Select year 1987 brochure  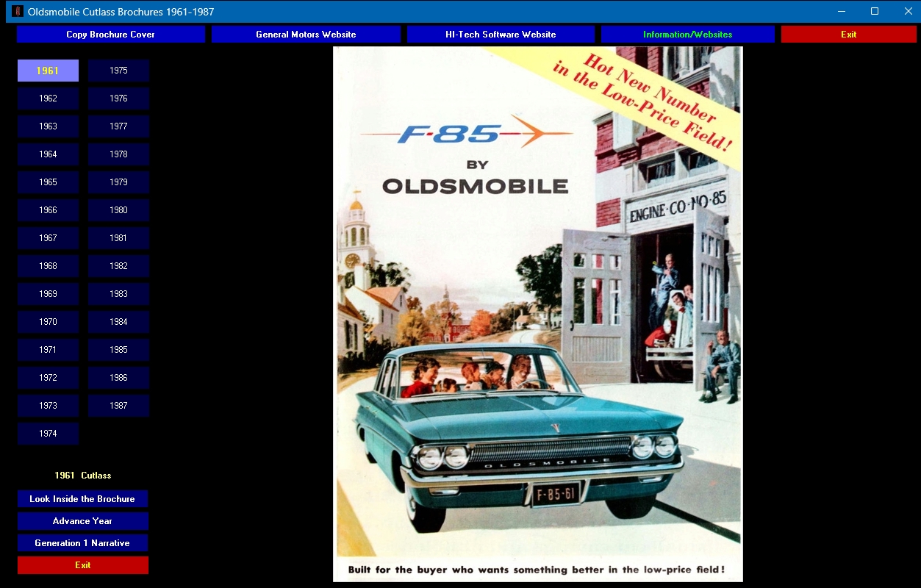coord(118,406)
